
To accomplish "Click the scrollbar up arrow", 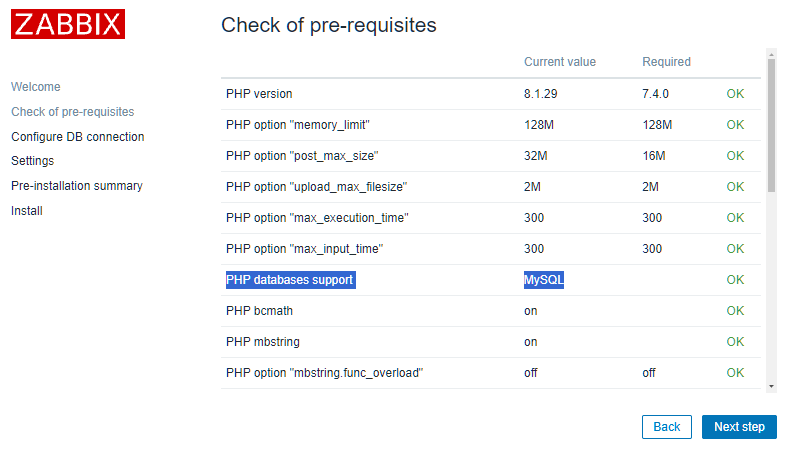I will point(771,52).
